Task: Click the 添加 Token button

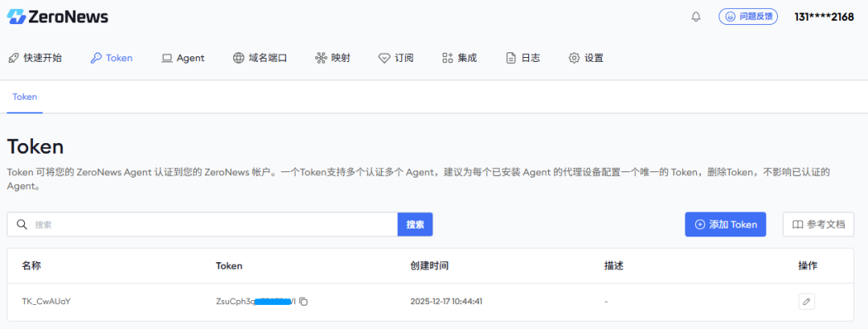Action: [x=725, y=224]
